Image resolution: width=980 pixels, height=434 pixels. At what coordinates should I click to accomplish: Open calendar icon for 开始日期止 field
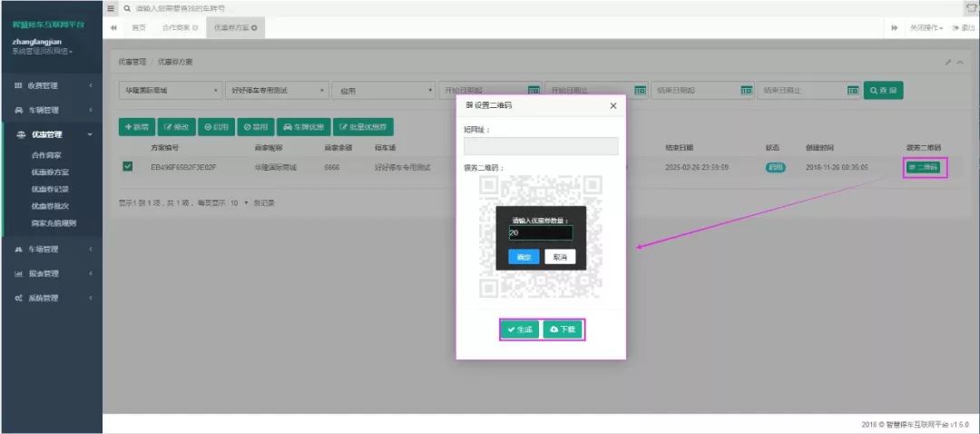[x=641, y=90]
